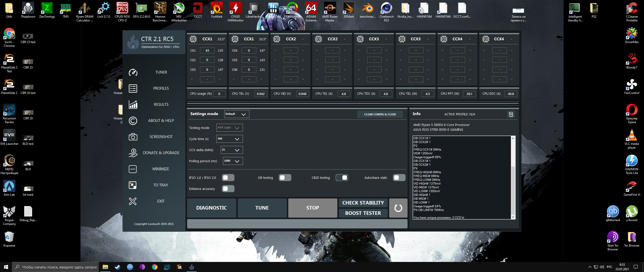Enable the OB testing switch

285,178
